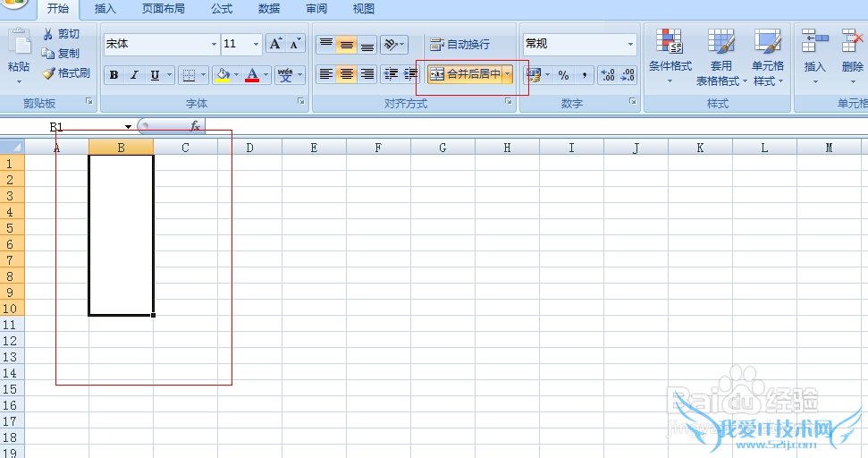
Task: Set bottom vertical alignment
Action: 367,45
